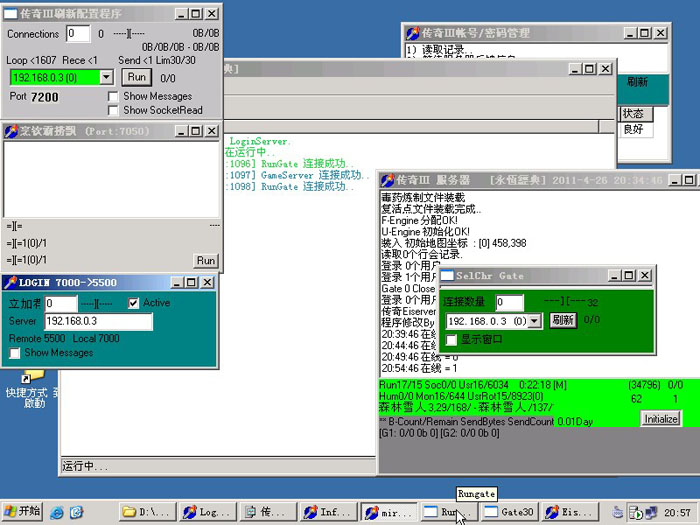Click the LOGIN 7000->5500 title icon
The width and height of the screenshot is (700, 525).
(11, 282)
